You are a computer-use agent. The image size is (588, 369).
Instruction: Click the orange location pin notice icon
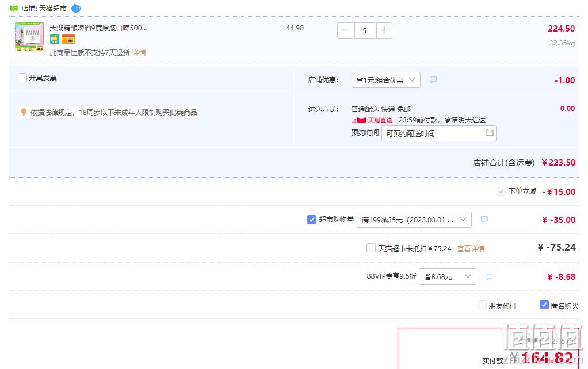[24, 112]
